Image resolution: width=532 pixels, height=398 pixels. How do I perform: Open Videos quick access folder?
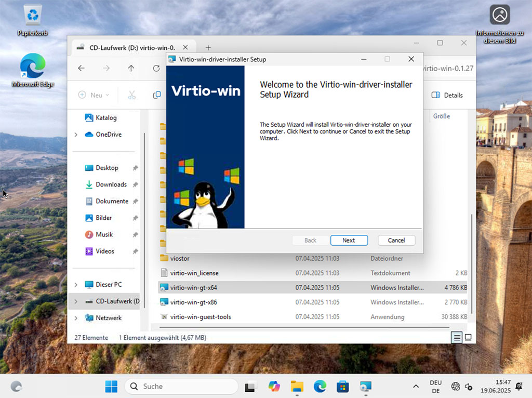(105, 251)
